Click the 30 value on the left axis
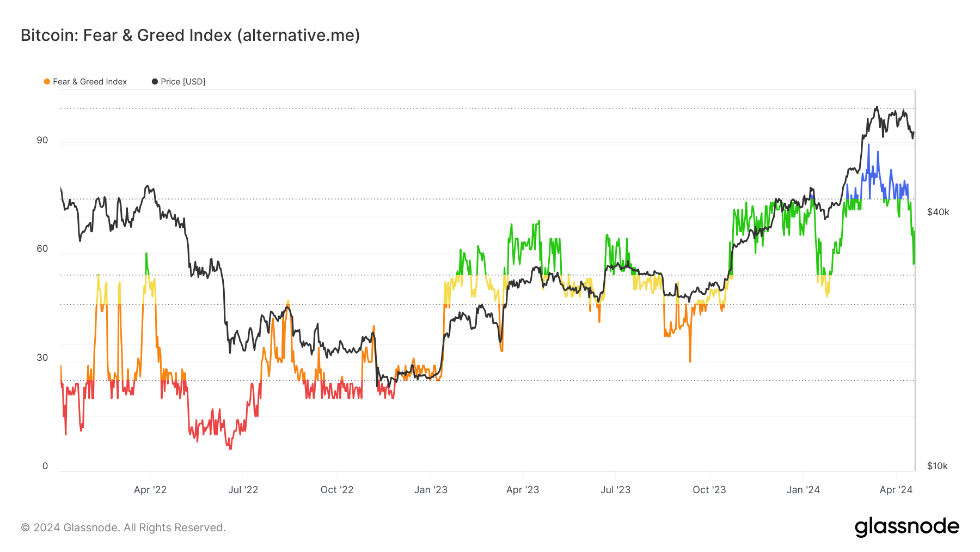This screenshot has height=552, width=980. [42, 357]
